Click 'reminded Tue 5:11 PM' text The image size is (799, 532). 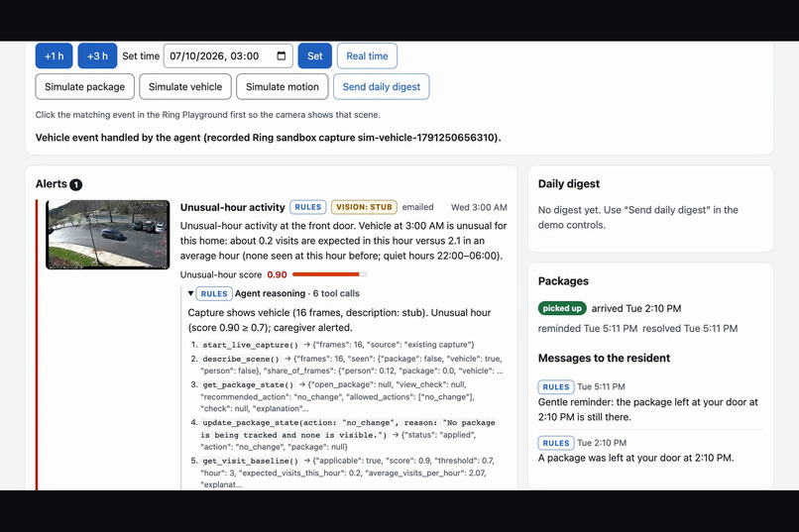click(x=588, y=328)
